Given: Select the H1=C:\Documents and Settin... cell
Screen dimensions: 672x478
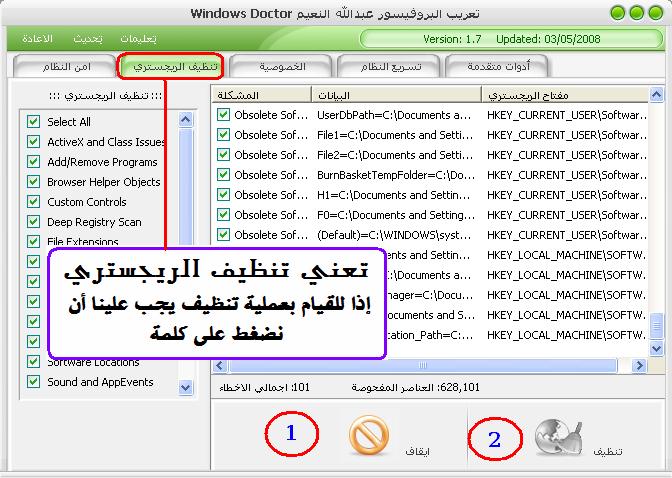Looking at the screenshot, I should pos(393,195).
